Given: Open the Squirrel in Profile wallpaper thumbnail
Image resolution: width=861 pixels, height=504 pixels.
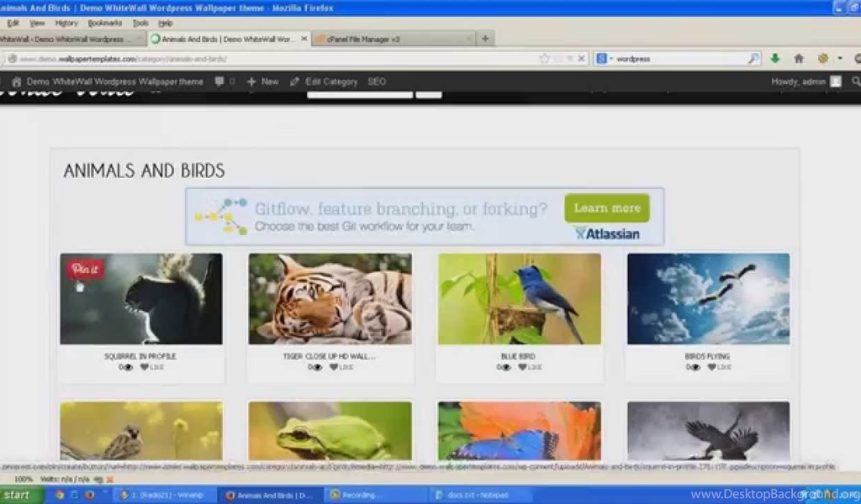Looking at the screenshot, I should click(141, 299).
